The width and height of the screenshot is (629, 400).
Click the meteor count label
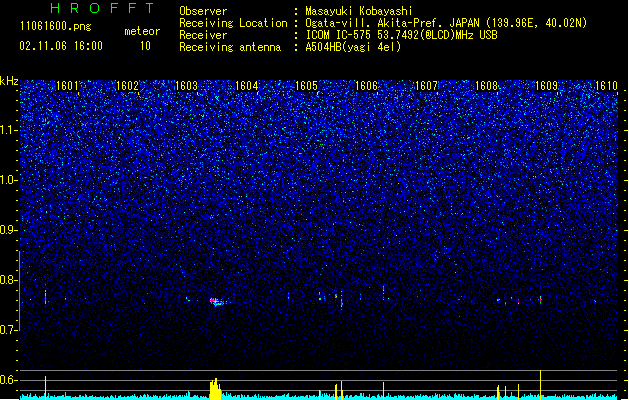click(142, 31)
